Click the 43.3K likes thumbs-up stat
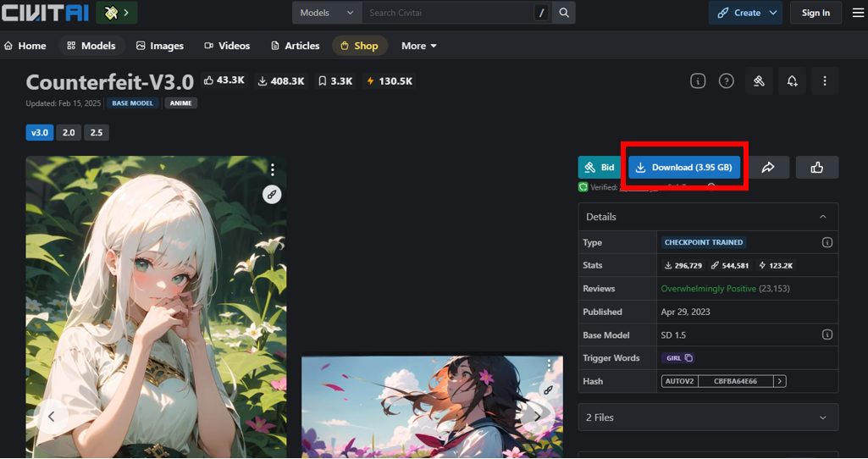Viewport: 868px width, 459px height. click(x=224, y=80)
